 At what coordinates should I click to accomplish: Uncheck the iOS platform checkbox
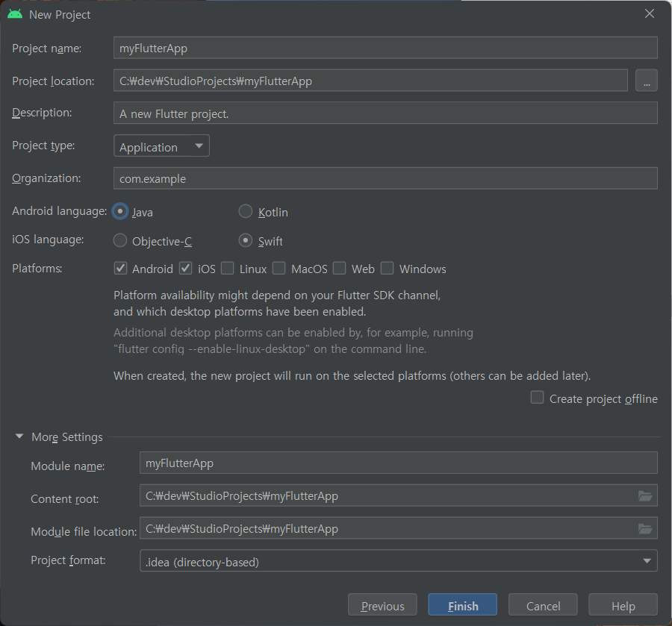pos(186,269)
